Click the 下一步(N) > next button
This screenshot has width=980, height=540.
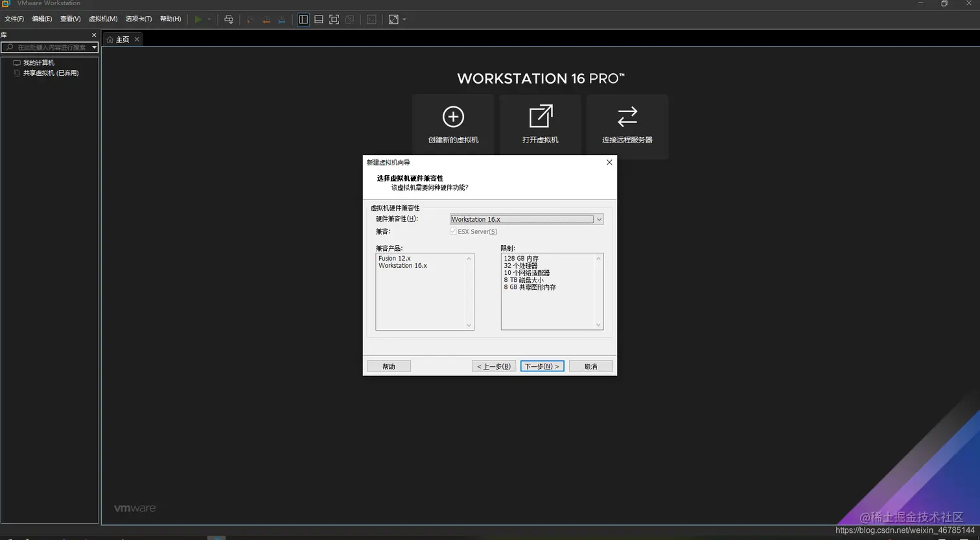(x=542, y=366)
